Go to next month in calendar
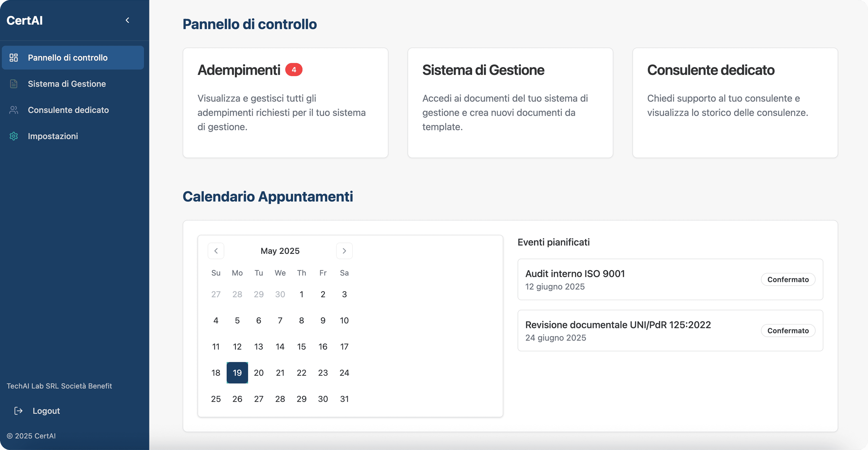868x450 pixels. click(x=344, y=251)
